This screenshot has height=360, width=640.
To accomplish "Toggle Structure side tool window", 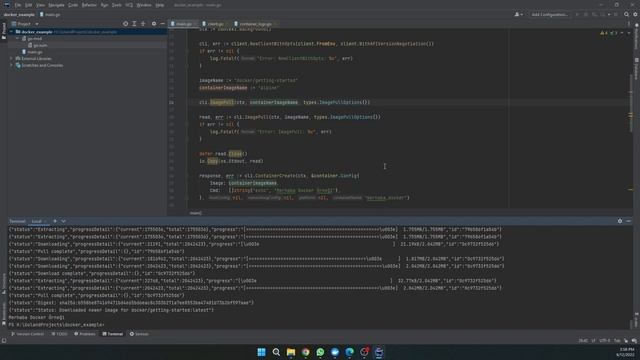I will (4, 283).
